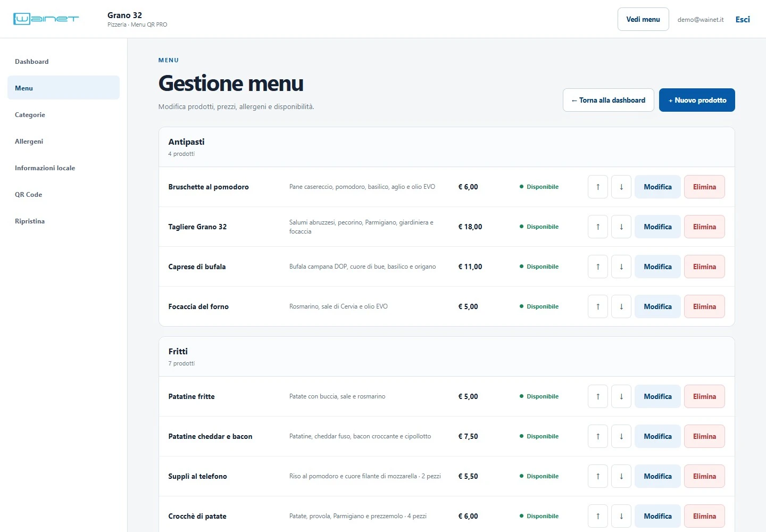Move Bruschette al pomodoro up

coord(598,187)
